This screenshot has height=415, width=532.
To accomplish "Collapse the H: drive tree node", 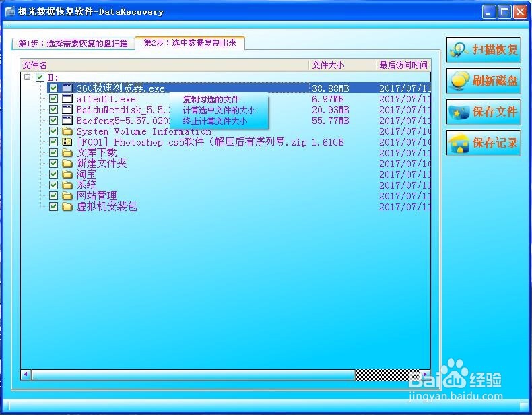I will (x=28, y=77).
